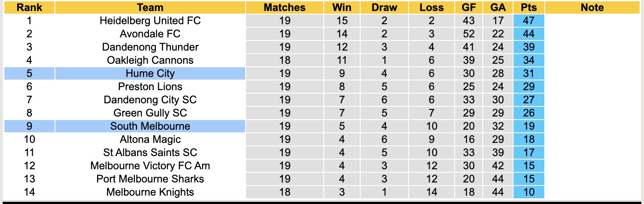This screenshot has width=644, height=204.
Task: Click the GA column header
Action: coord(497,7)
